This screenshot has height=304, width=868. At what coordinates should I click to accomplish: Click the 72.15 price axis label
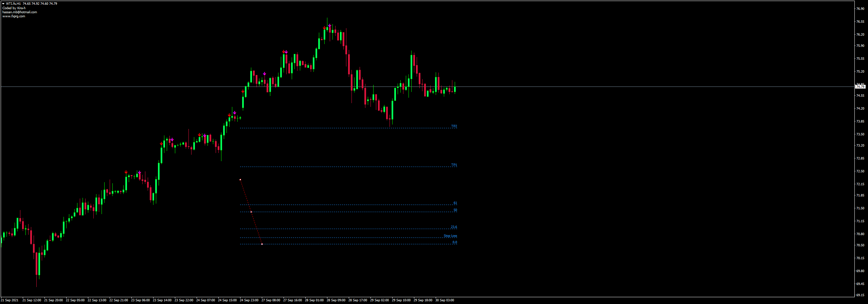coord(860,184)
